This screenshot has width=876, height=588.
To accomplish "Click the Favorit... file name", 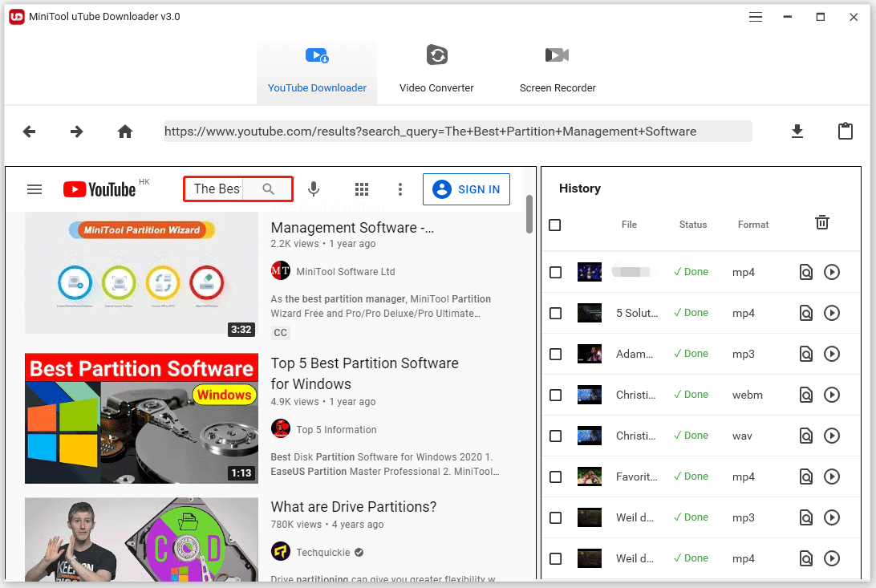I will pyautogui.click(x=637, y=476).
